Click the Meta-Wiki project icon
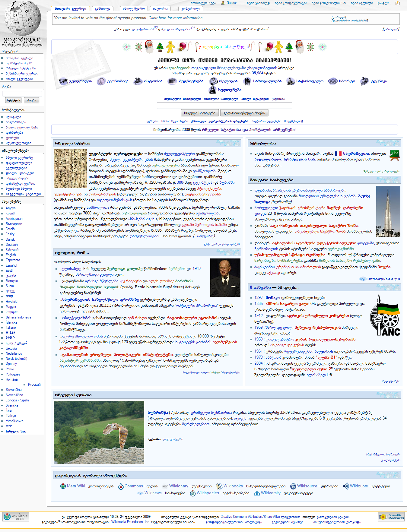407x532 pixels. (63, 486)
